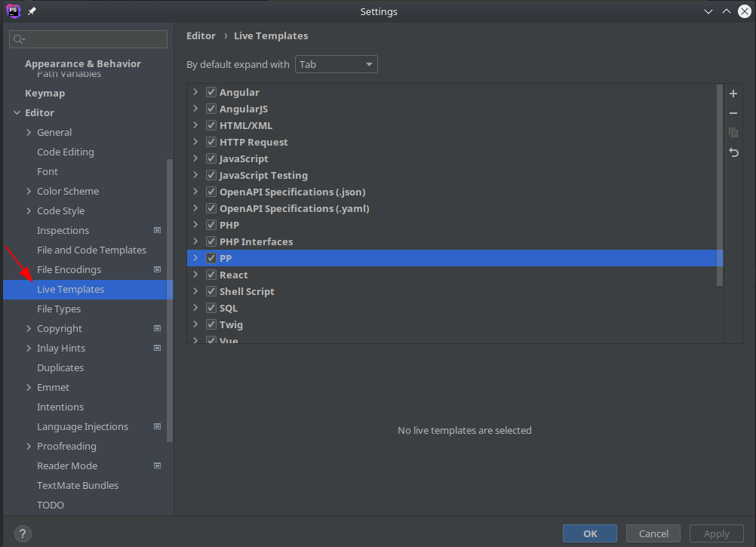Toggle the pin icon in the title bar

32,11
